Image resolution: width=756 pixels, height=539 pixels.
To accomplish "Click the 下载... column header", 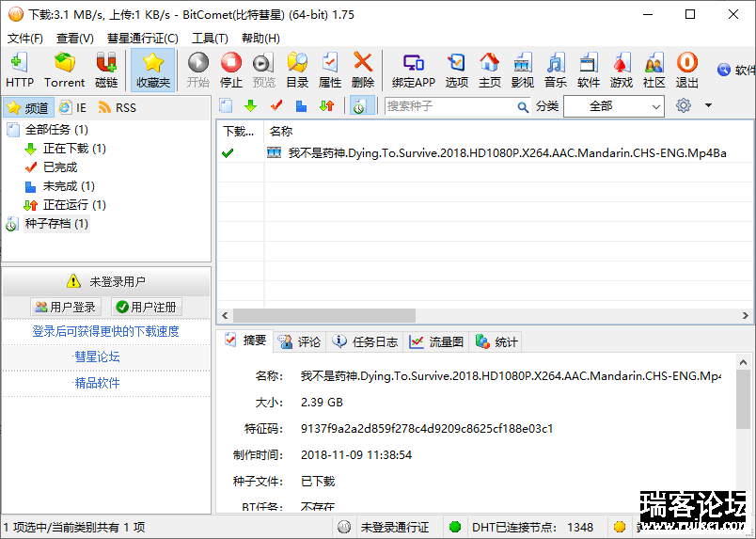I will pyautogui.click(x=240, y=132).
